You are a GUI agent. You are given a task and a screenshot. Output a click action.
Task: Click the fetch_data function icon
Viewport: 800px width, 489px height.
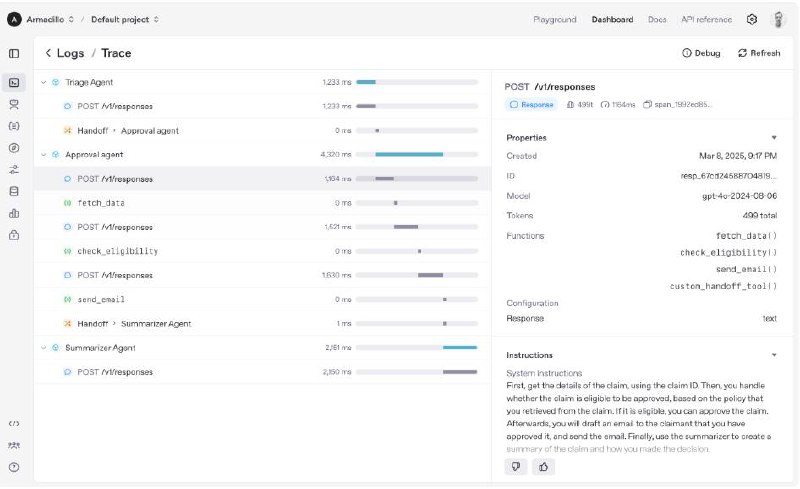[67, 203]
